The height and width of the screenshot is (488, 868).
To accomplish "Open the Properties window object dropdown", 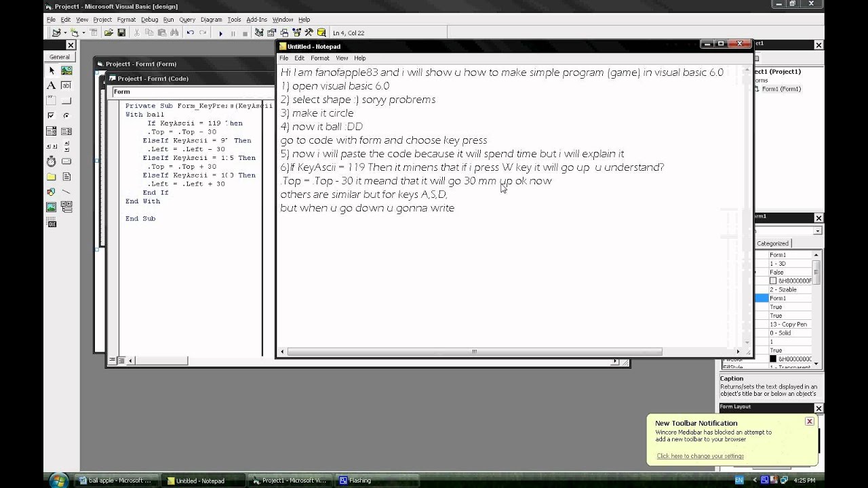I will click(x=818, y=230).
